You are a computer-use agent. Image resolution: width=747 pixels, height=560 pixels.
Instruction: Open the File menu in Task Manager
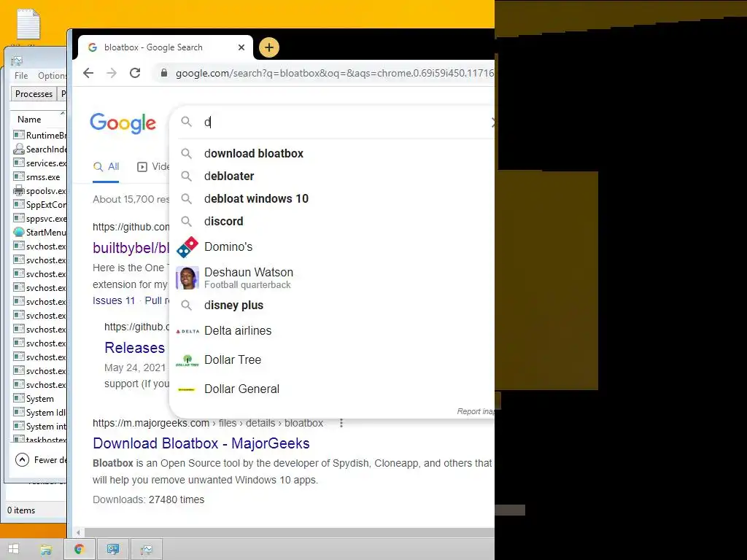coord(21,76)
